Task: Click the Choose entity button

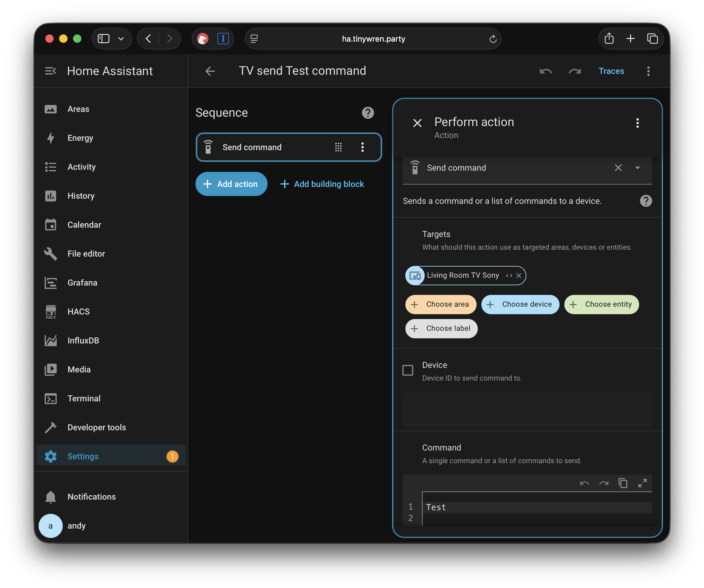Action: point(601,304)
